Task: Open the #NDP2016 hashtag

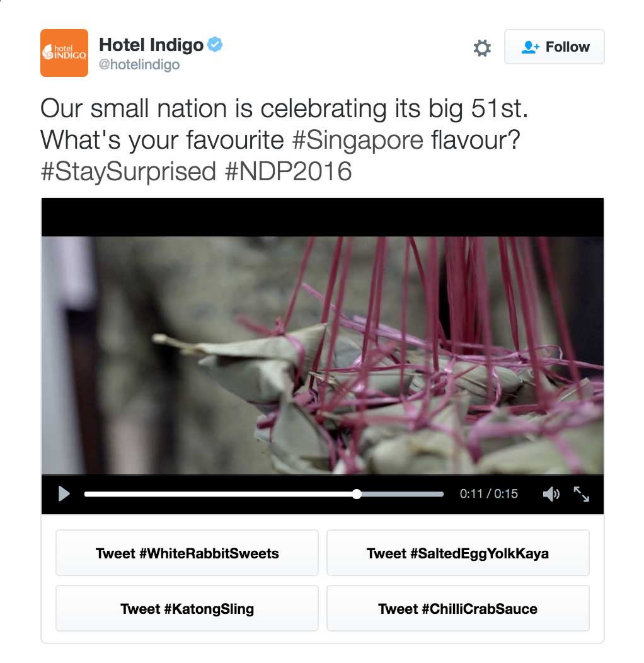Action: click(289, 171)
